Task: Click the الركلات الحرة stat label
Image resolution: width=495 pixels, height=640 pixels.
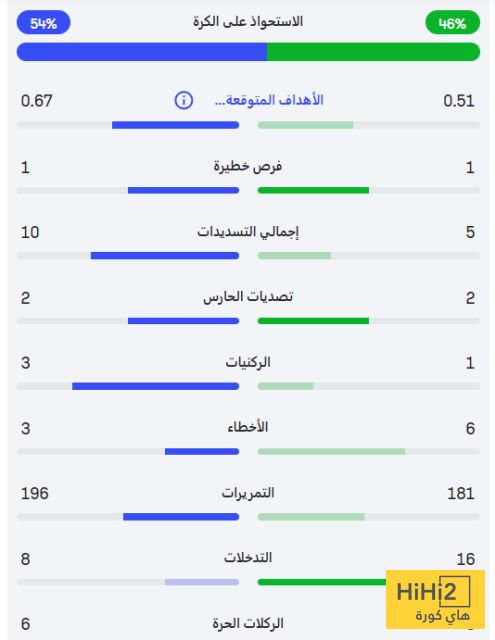Action: coord(248,623)
